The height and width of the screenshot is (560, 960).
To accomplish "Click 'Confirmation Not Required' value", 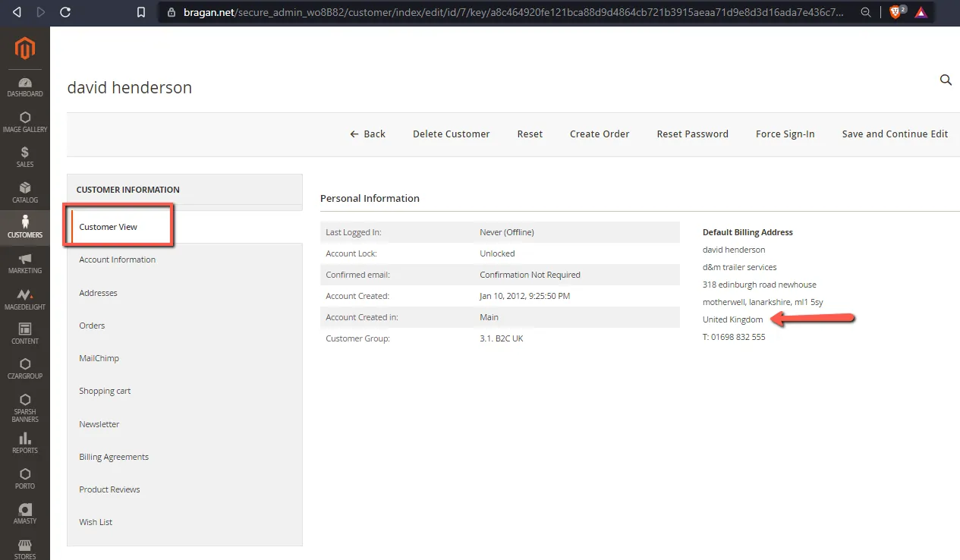I will click(530, 275).
